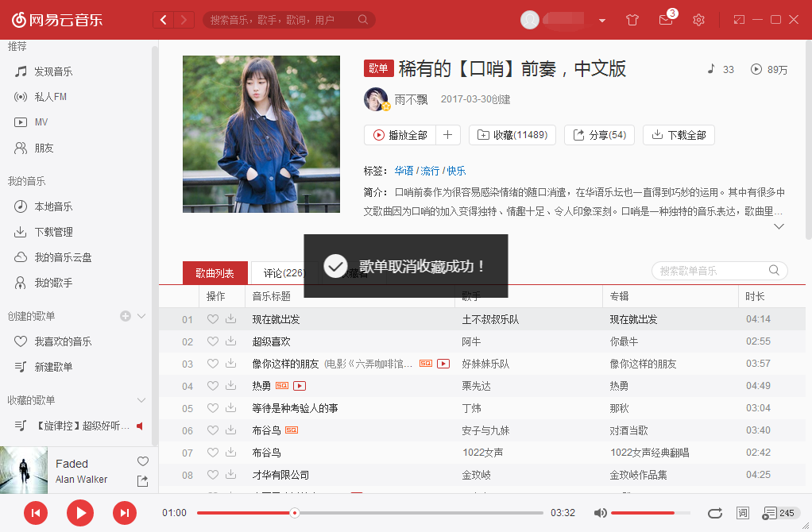Open the lyrics panel via 词 icon
The image size is (812, 532).
pos(744,513)
